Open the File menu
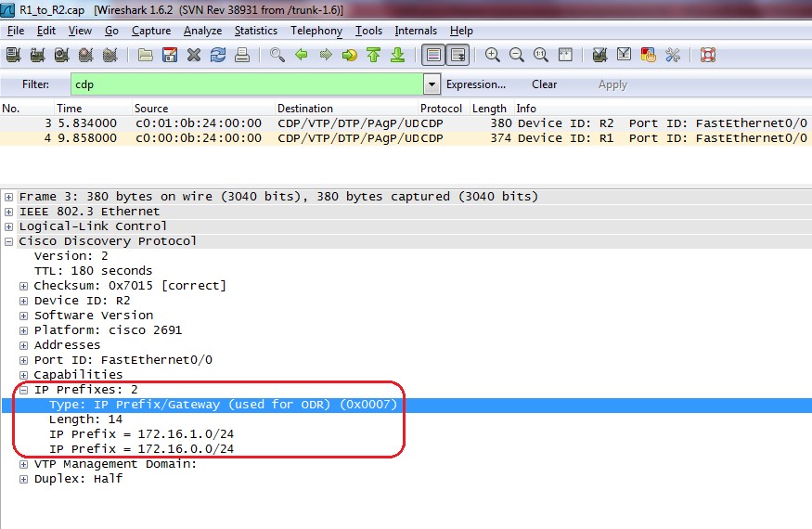 point(16,31)
